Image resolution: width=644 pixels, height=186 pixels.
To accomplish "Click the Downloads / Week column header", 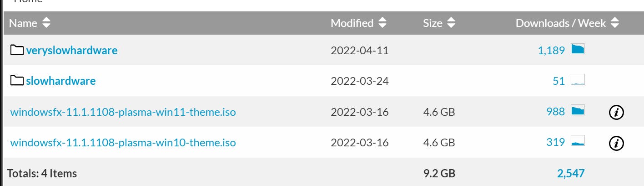I will pos(560,23).
